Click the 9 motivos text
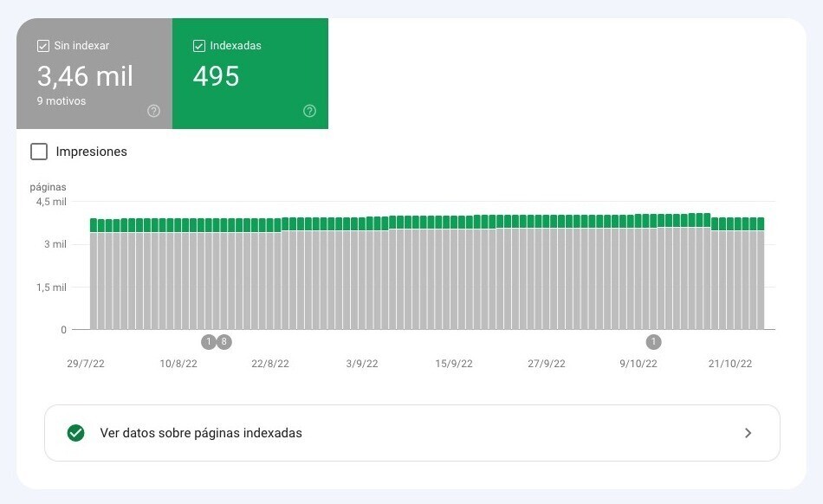Viewport: 823px width, 504px height. [x=61, y=101]
